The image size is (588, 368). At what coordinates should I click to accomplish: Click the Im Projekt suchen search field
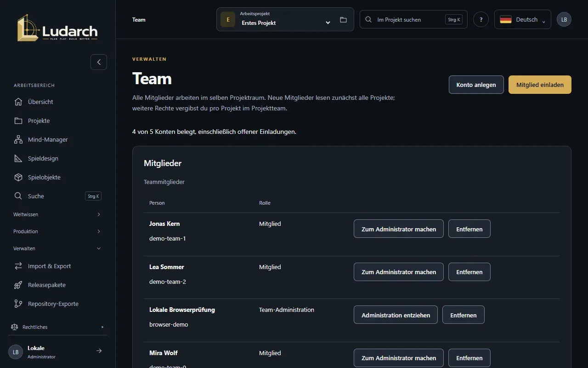(x=413, y=19)
